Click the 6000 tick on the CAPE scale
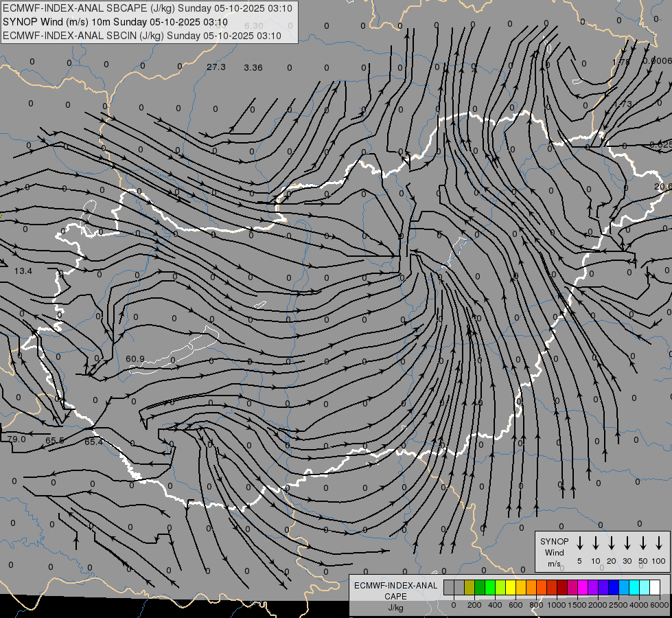The height and width of the screenshot is (618, 672). coord(660,605)
